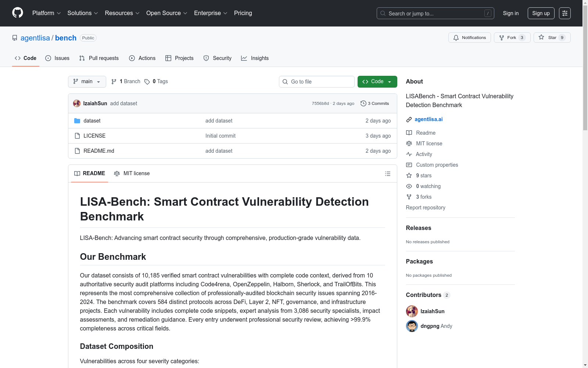
Task: Open the IzaiahSun contributor avatar
Action: click(x=412, y=311)
